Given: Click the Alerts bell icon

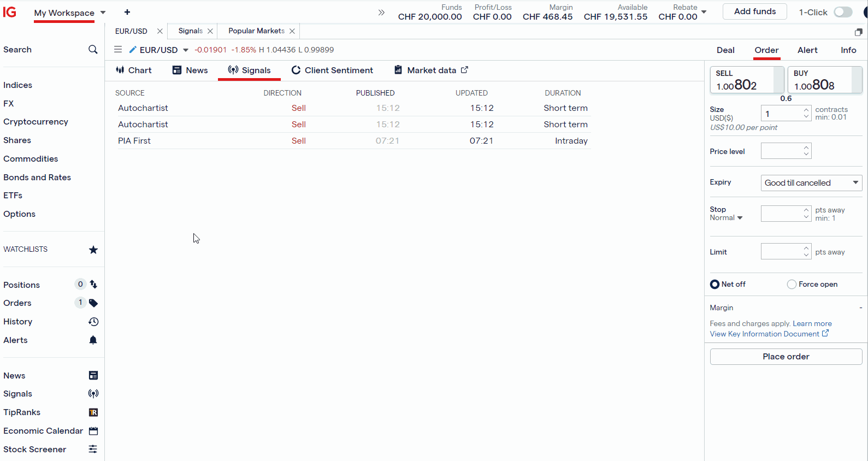Looking at the screenshot, I should 93,340.
